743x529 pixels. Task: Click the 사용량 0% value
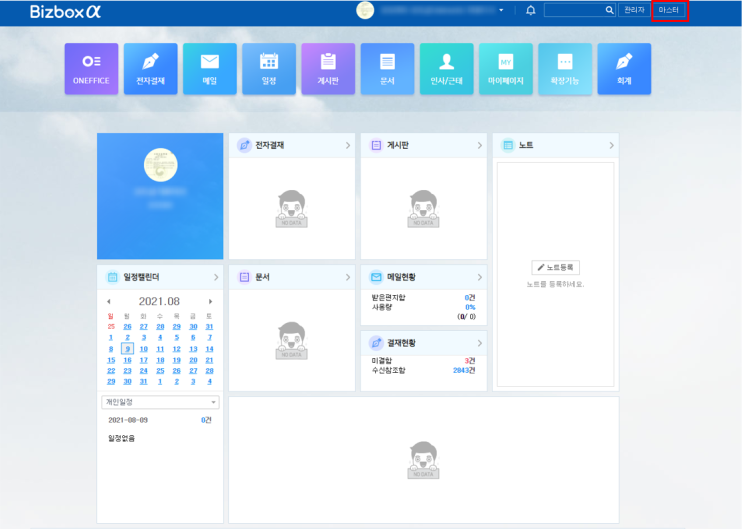coord(470,307)
